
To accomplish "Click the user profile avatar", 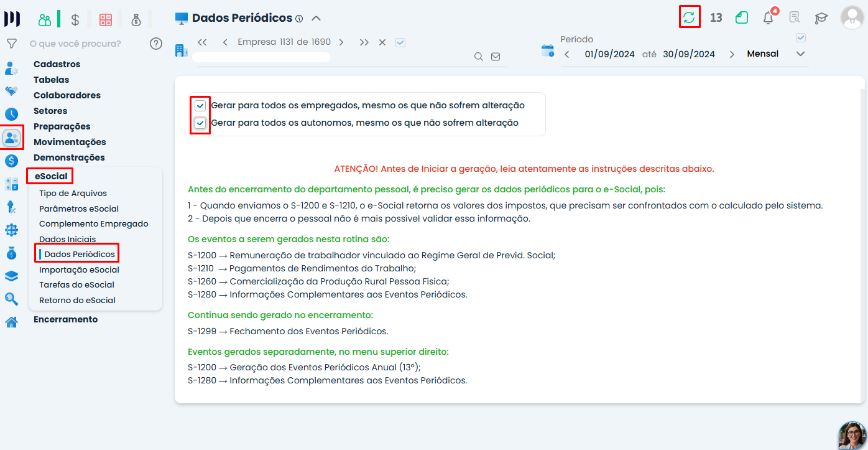I will click(852, 17).
